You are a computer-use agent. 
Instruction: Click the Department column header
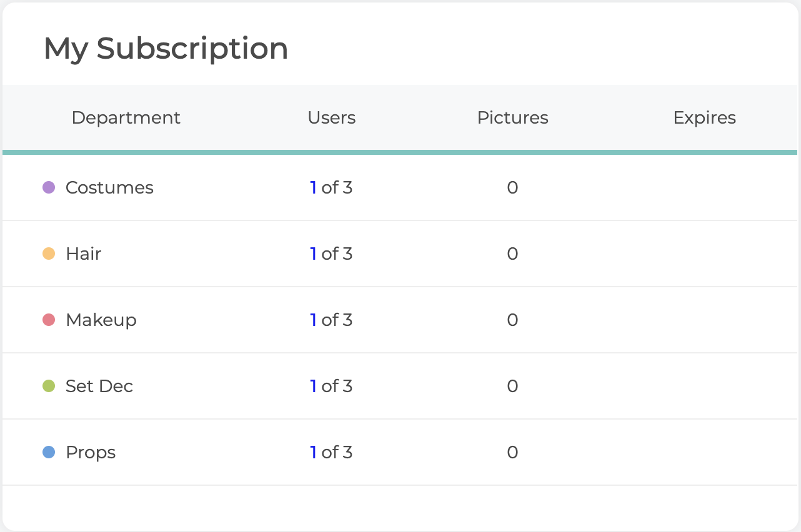point(126,118)
